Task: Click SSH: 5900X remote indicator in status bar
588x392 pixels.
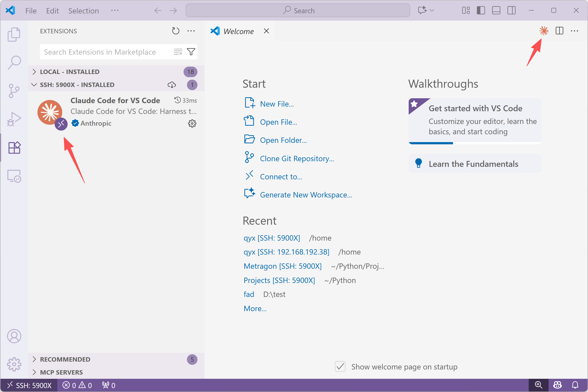Action: point(29,385)
